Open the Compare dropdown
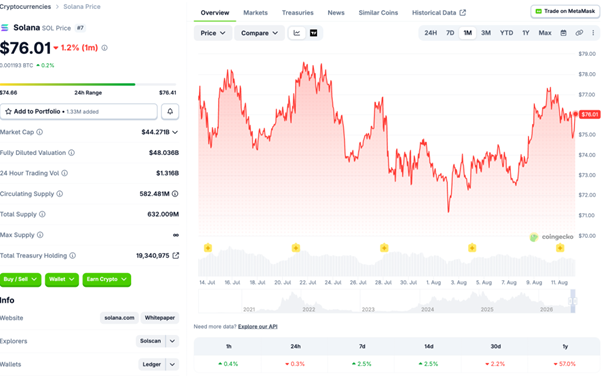The image size is (602, 376). [259, 33]
